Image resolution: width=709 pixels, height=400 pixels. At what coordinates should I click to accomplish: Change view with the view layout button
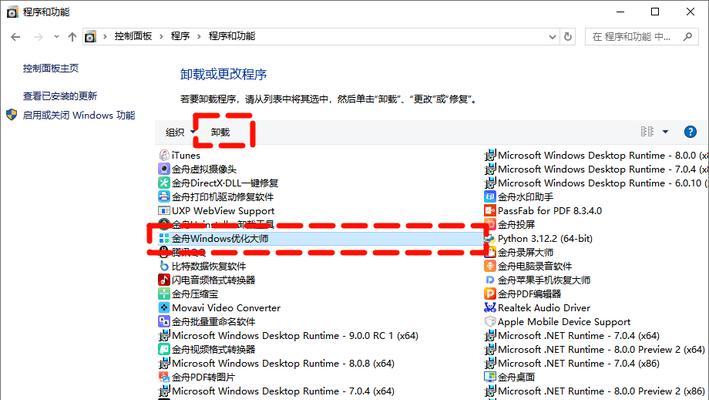pos(647,132)
